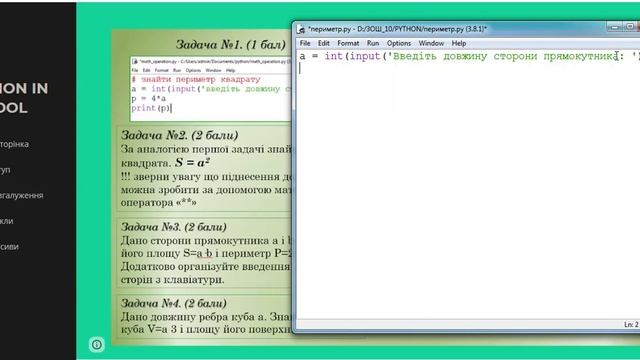
Task: Click the Ln: 2 status bar indicator
Action: (x=631, y=324)
